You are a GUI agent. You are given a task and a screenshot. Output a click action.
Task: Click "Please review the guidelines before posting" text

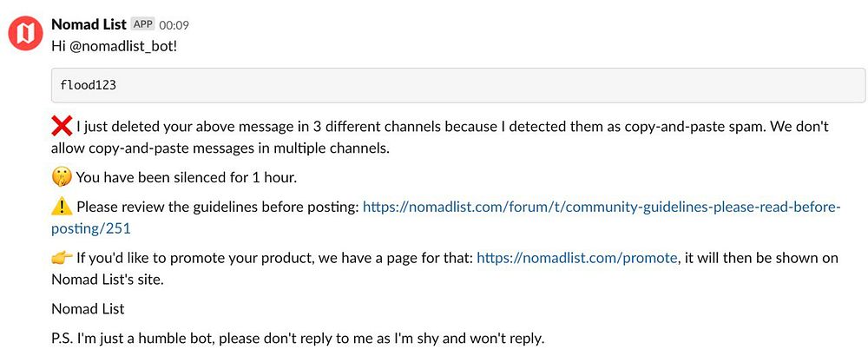coord(217,208)
